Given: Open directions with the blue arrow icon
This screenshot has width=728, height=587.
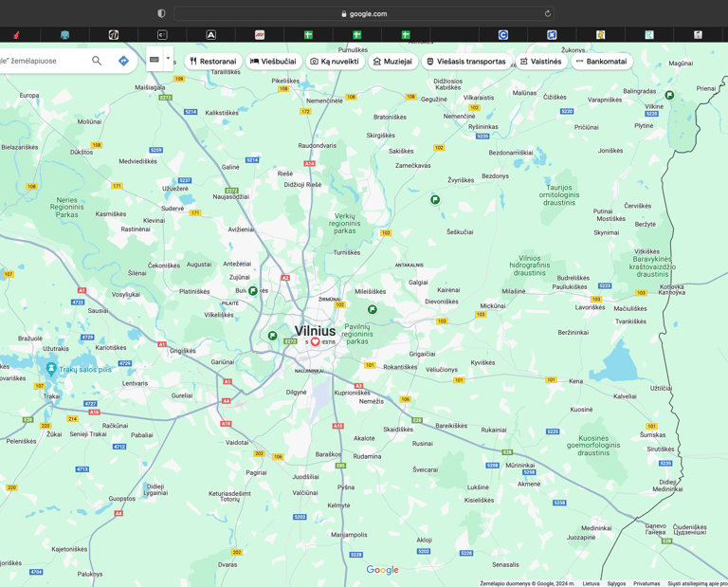Looking at the screenshot, I should pyautogui.click(x=123, y=61).
